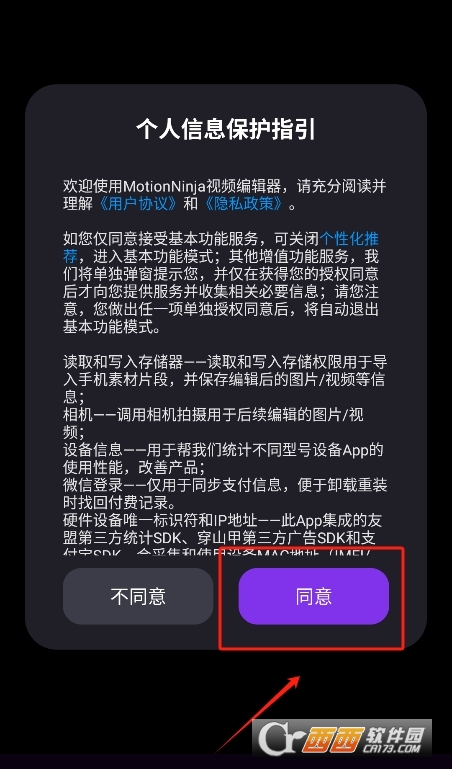
Task: Tap the red arrow annotation
Action: click(x=257, y=715)
